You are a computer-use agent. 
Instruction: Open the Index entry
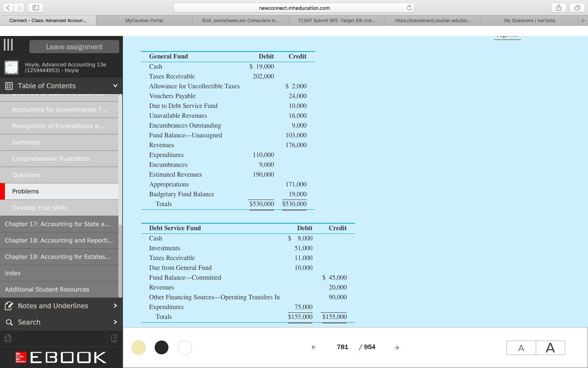coord(59,273)
